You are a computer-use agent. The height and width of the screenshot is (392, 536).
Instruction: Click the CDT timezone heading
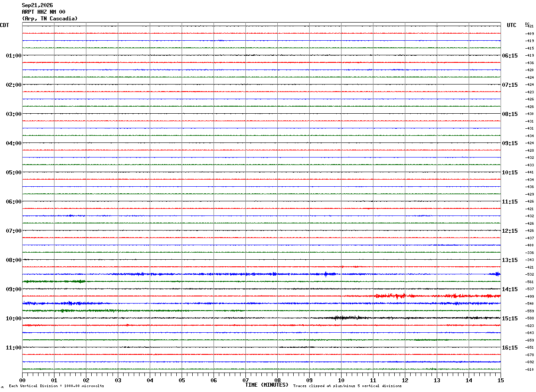pyautogui.click(x=4, y=25)
